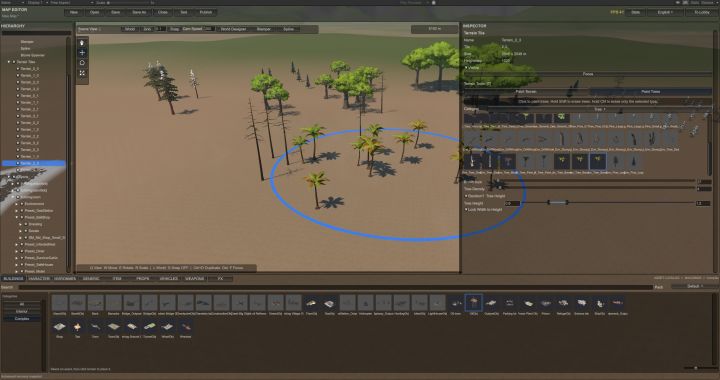The height and width of the screenshot is (380, 720).
Task: Switch to the Paint Trees tab
Action: [651, 91]
